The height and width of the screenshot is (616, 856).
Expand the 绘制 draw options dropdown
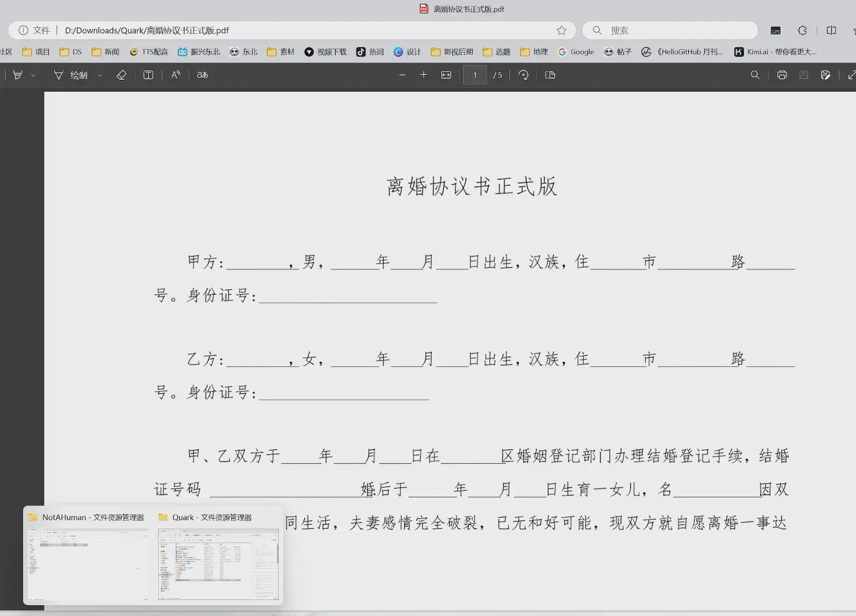(x=100, y=76)
